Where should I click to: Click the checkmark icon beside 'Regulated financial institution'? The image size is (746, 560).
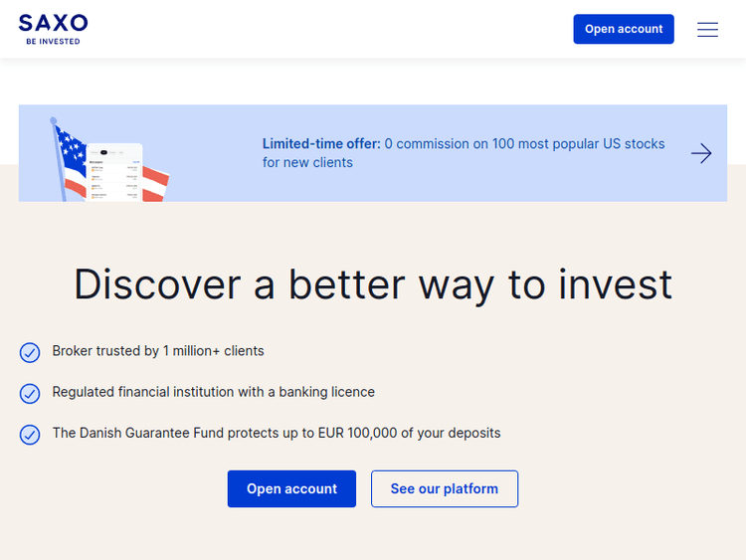click(30, 393)
